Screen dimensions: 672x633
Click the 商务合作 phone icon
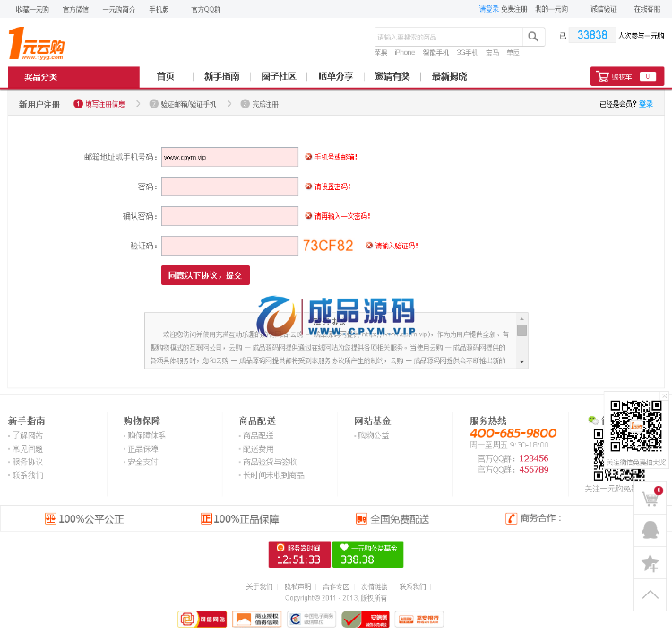click(x=511, y=518)
